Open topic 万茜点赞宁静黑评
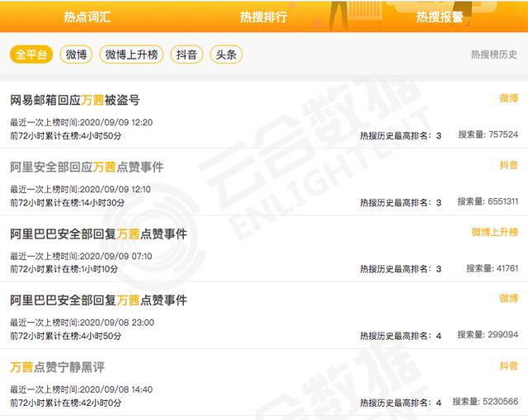Viewport: 528px width, 420px height. point(57,367)
